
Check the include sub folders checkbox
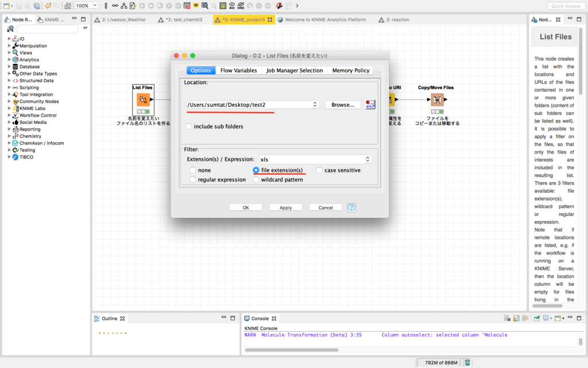click(x=188, y=126)
